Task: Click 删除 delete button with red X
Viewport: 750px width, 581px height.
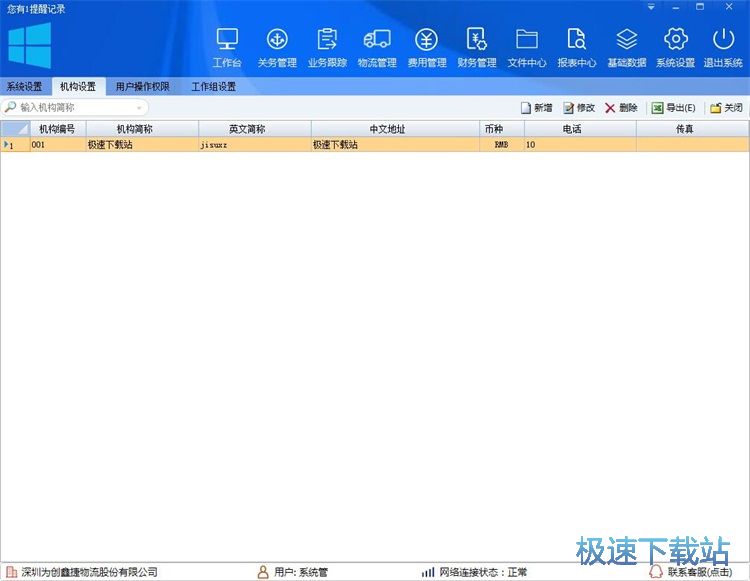Action: coord(621,108)
